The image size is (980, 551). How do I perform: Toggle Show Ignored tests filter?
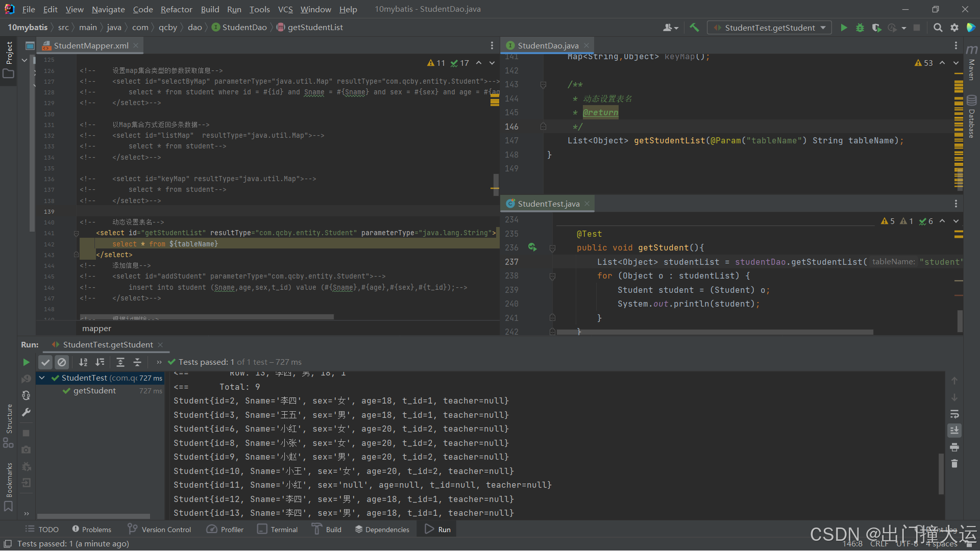(x=62, y=362)
